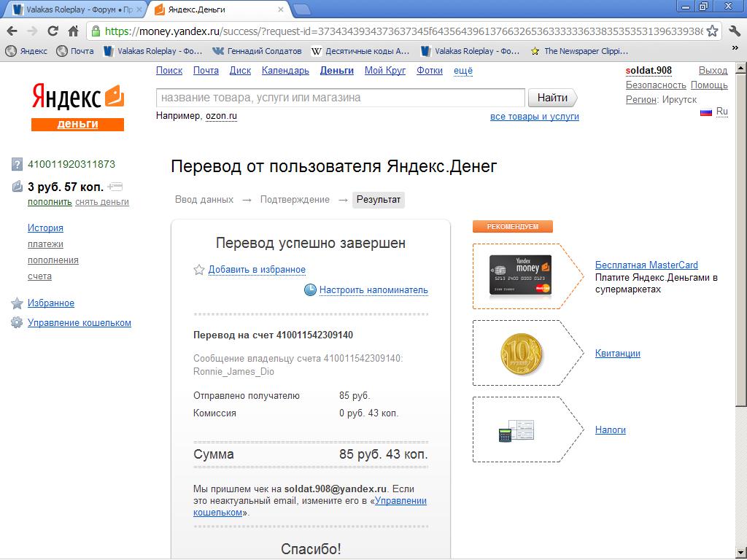Show hidden bookmarks with the double chevron
Viewport: 747px width, 560px height.
(735, 48)
